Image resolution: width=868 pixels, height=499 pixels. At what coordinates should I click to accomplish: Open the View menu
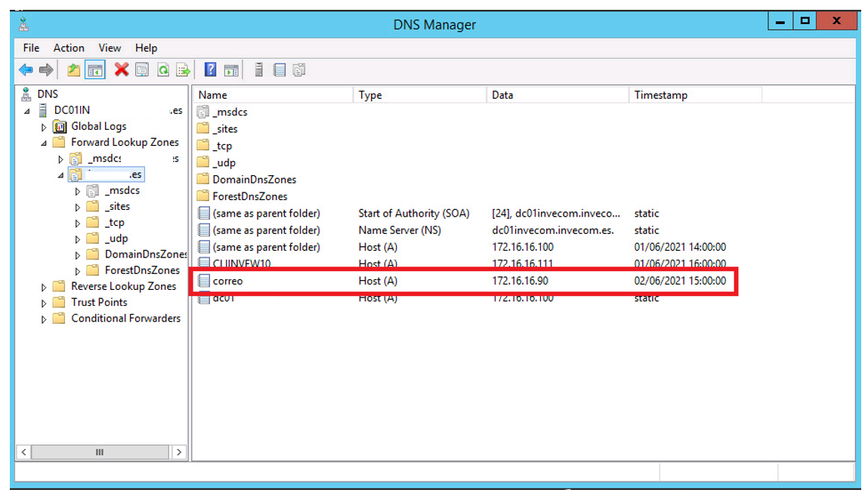tap(110, 48)
